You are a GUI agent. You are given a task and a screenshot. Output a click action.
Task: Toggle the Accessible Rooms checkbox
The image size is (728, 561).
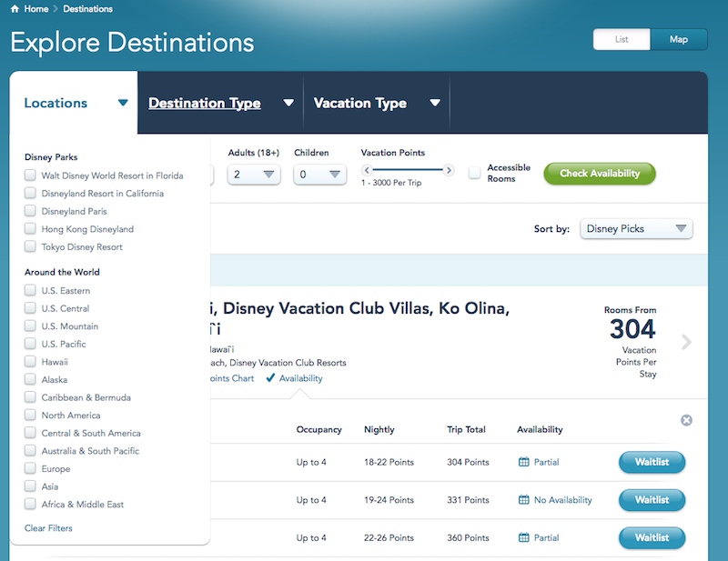click(x=474, y=173)
